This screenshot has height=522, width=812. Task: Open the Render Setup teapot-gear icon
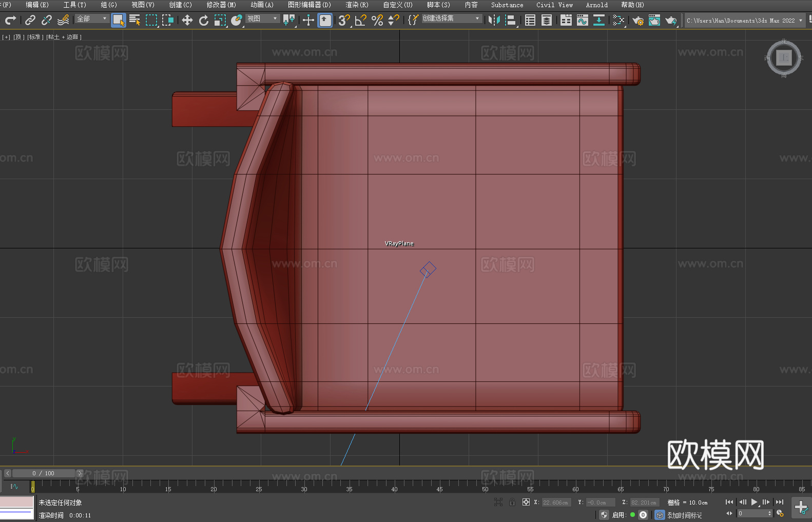tap(638, 20)
